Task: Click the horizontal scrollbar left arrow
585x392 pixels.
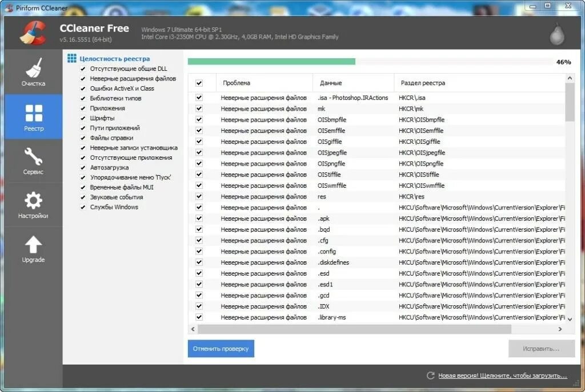Action: pyautogui.click(x=193, y=329)
